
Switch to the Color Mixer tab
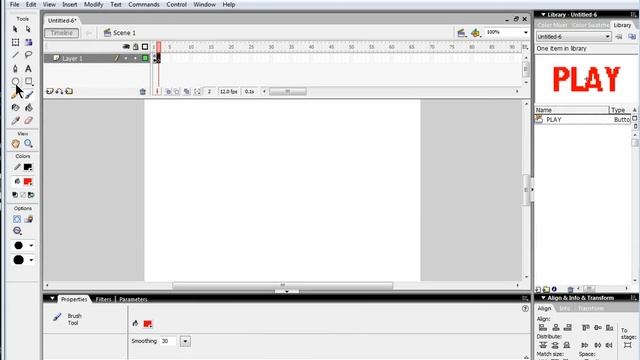pyautogui.click(x=552, y=25)
